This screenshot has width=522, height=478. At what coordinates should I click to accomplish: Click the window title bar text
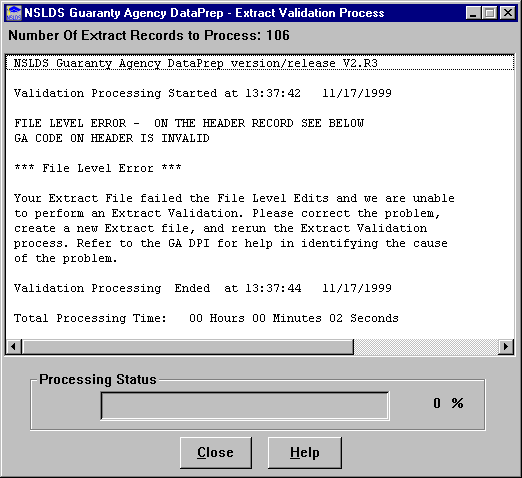(204, 13)
